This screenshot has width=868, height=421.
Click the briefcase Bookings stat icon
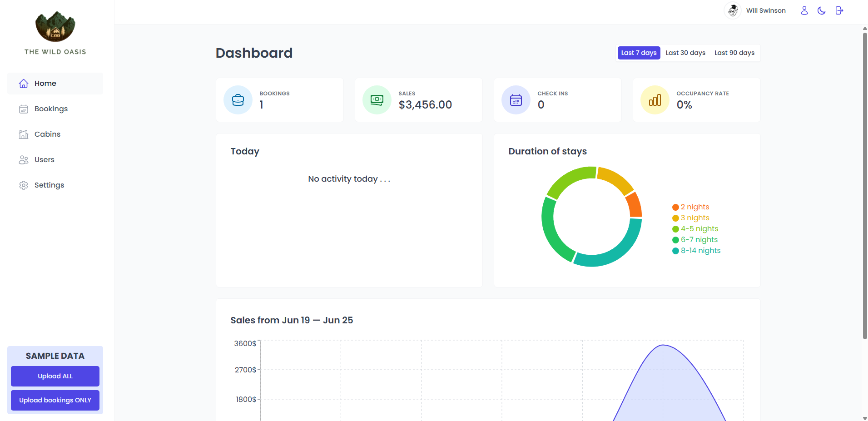[x=238, y=100]
